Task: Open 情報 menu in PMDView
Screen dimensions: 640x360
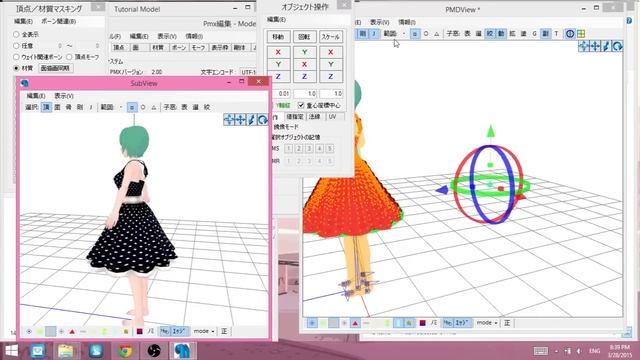Action: point(407,22)
